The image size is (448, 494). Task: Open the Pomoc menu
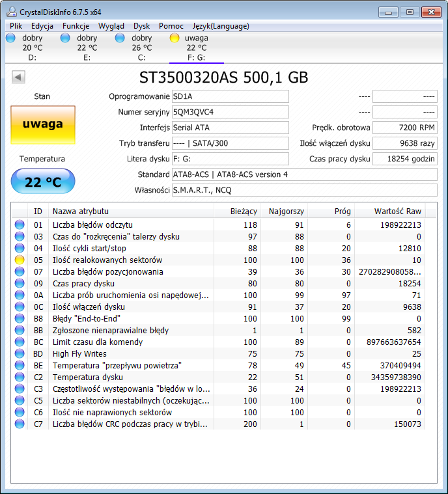tap(171, 26)
